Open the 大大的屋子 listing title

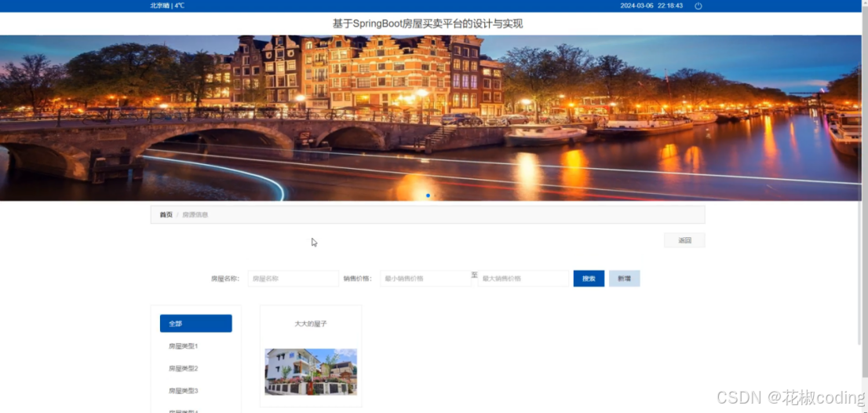[311, 323]
